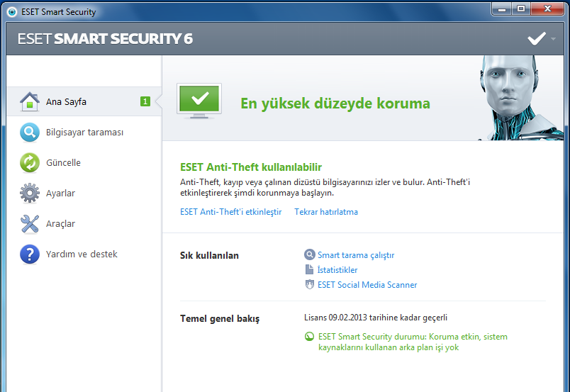Click the ESET Smart Security durumu status text
Image resolution: width=570 pixels, height=392 pixels.
pyautogui.click(x=413, y=342)
